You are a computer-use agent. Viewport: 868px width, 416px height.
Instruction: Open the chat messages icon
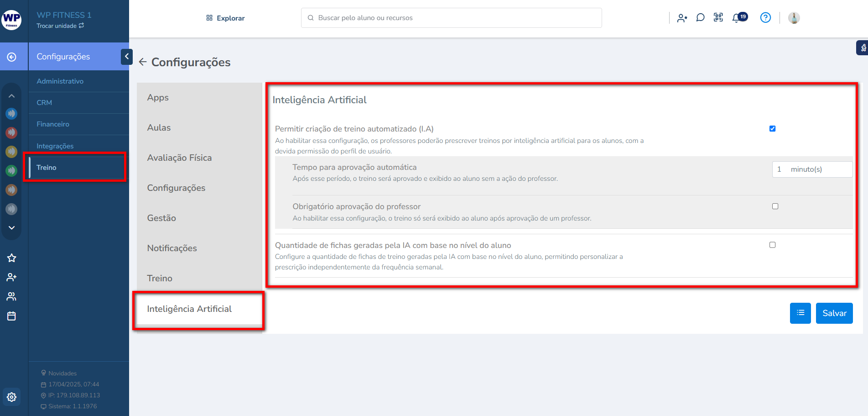(700, 18)
